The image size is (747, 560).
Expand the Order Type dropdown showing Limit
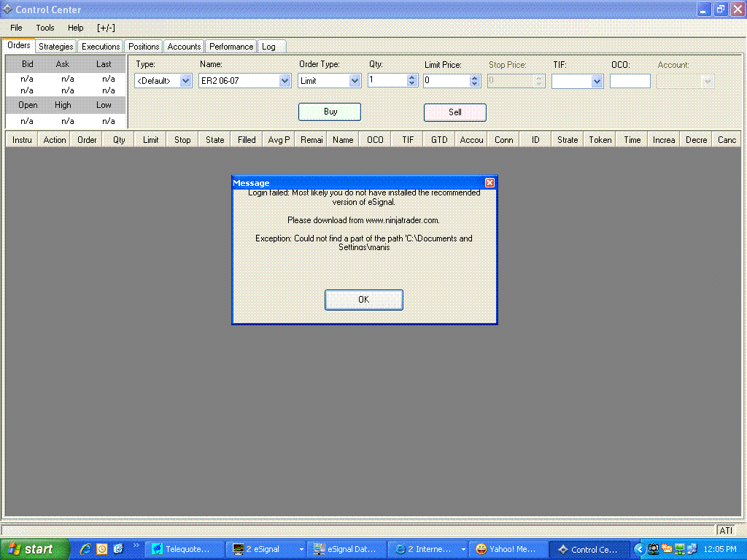pyautogui.click(x=355, y=81)
